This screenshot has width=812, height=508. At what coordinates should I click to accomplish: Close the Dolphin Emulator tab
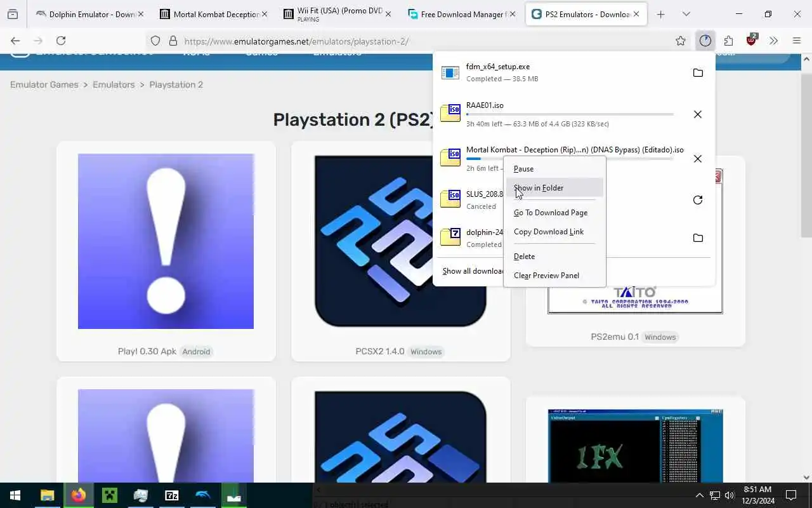pyautogui.click(x=140, y=14)
